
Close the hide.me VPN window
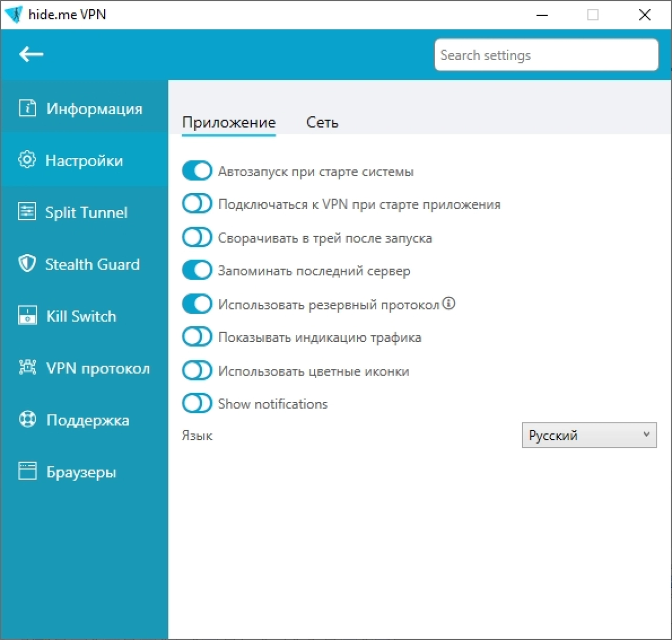645,15
